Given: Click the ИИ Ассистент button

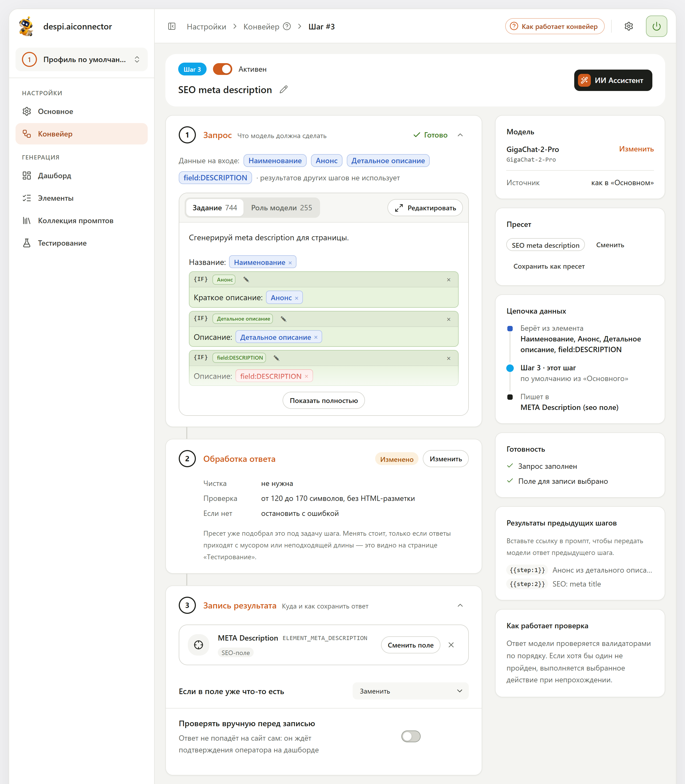Looking at the screenshot, I should pos(613,80).
